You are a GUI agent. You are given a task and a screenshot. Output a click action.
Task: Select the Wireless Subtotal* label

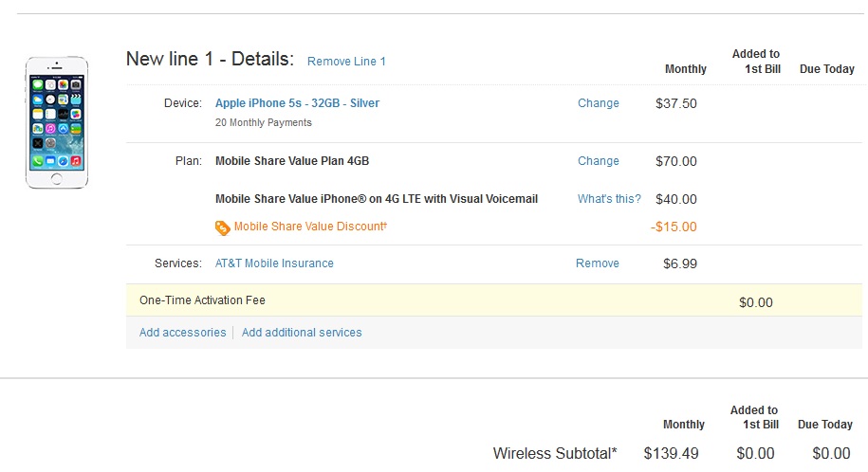point(555,453)
